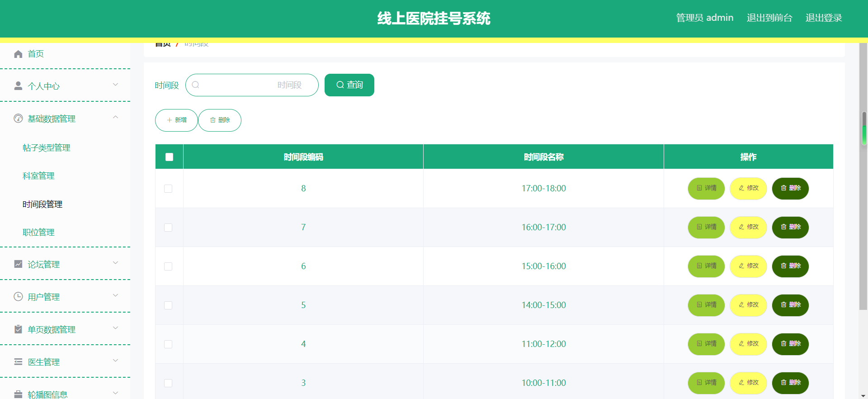Viewport: 868px width, 399px height.
Task: Expand the 医生管理 chevron
Action: click(x=115, y=361)
